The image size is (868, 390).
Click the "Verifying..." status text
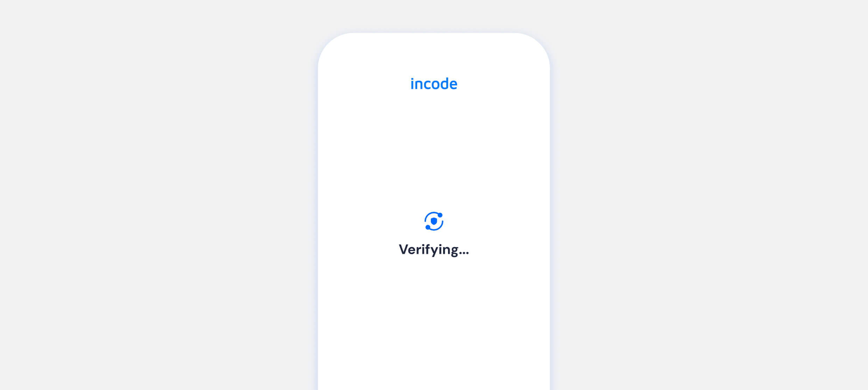click(434, 250)
